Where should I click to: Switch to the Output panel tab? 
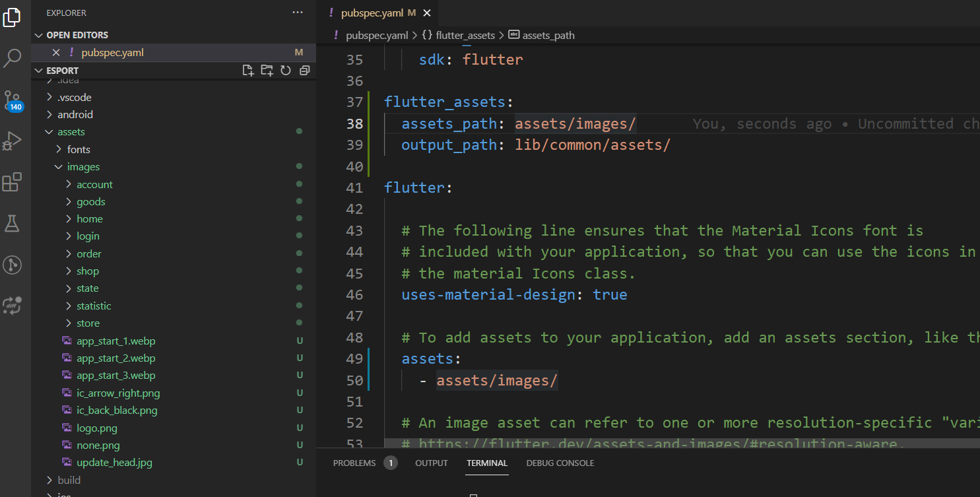(432, 463)
